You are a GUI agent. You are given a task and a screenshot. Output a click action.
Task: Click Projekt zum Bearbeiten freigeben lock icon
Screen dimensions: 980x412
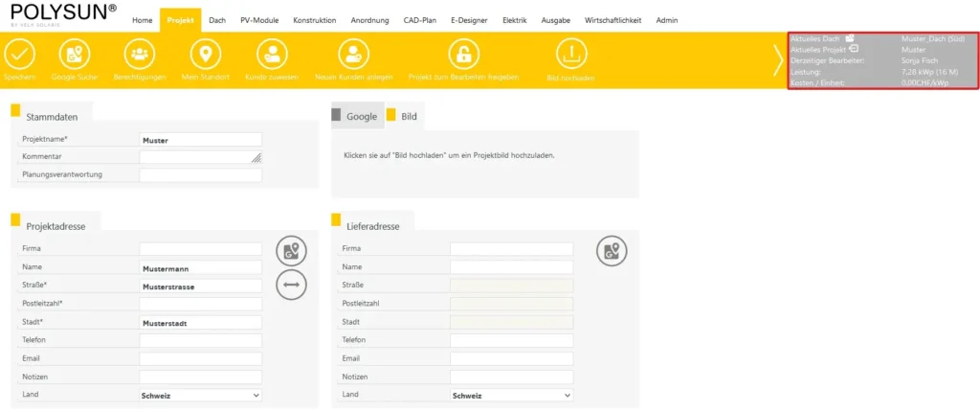(463, 55)
